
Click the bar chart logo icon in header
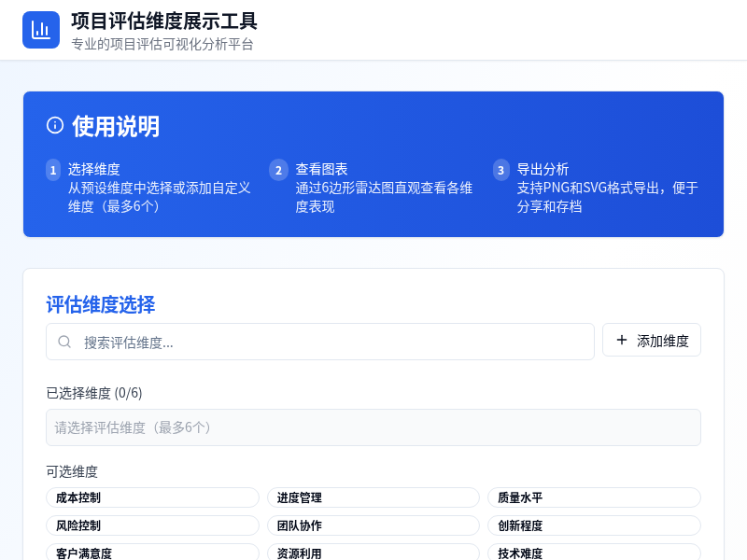tap(41, 29)
